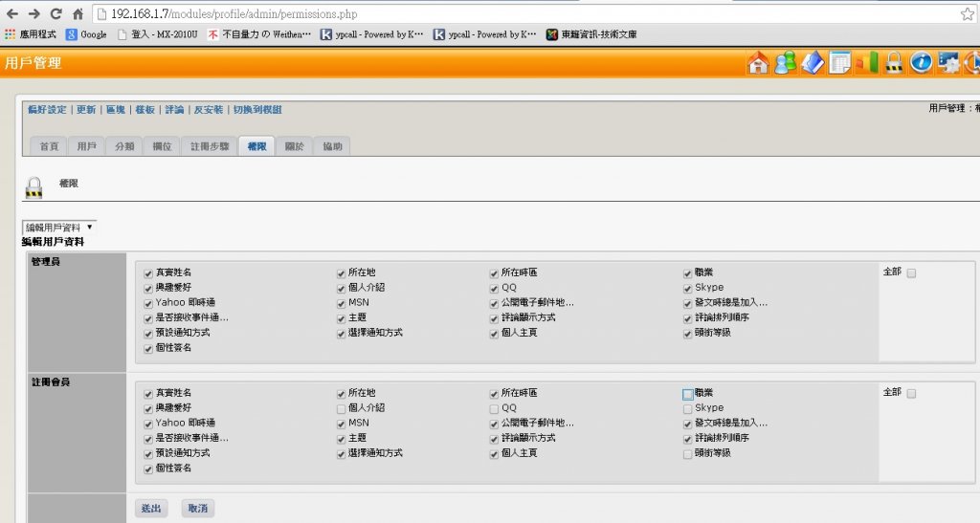The width and height of the screenshot is (980, 523).
Task: Toggle 全部 checkbox in 註冊會員 row
Action: pyautogui.click(x=912, y=394)
